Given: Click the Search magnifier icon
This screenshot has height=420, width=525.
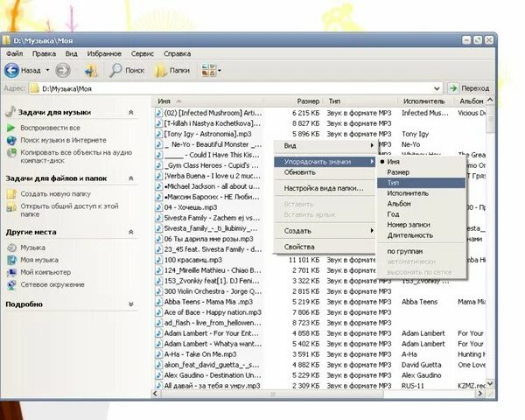Looking at the screenshot, I should coord(115,70).
